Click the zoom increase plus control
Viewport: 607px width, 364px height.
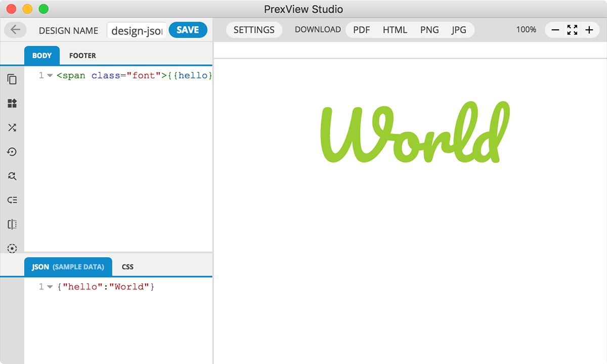(589, 30)
